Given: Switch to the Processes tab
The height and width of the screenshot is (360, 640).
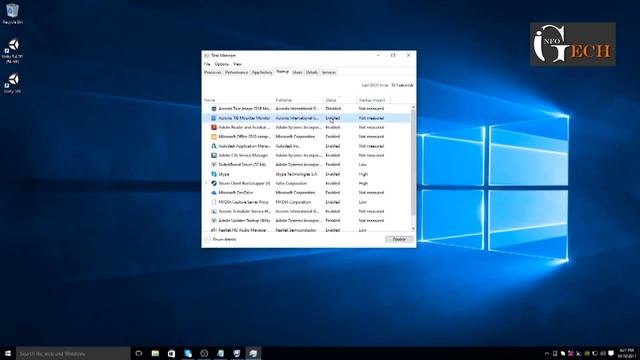Looking at the screenshot, I should point(213,72).
